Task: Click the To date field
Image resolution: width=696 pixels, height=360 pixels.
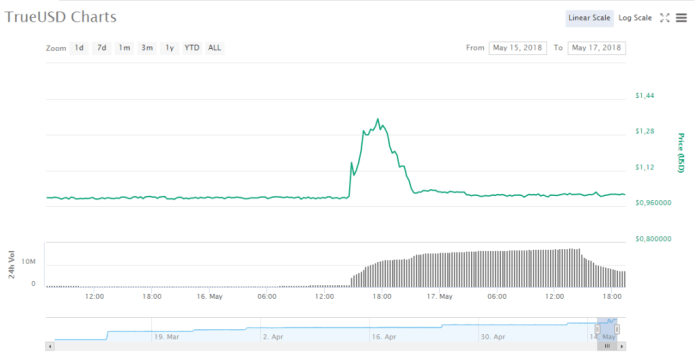Action: pyautogui.click(x=597, y=48)
